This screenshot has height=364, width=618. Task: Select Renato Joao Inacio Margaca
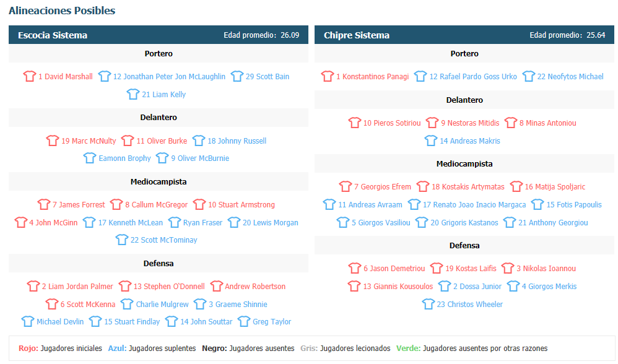click(x=474, y=205)
